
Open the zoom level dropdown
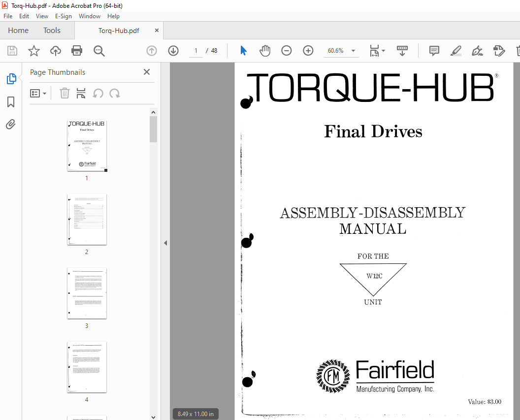coord(353,50)
